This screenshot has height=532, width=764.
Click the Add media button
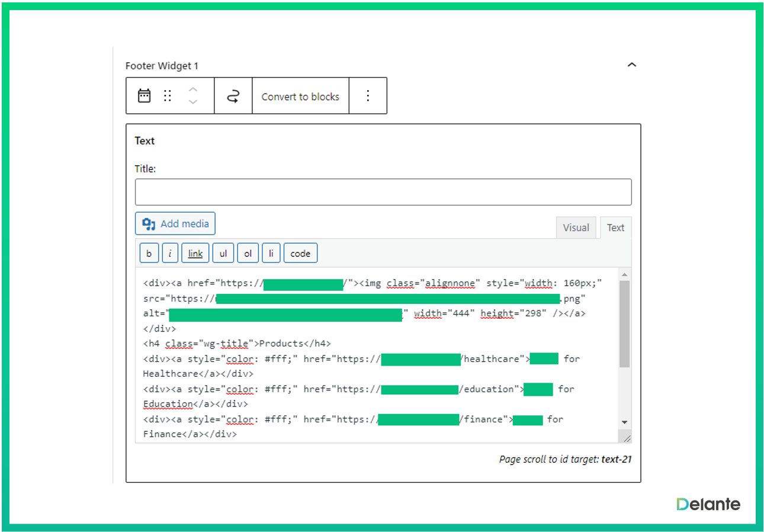click(175, 224)
